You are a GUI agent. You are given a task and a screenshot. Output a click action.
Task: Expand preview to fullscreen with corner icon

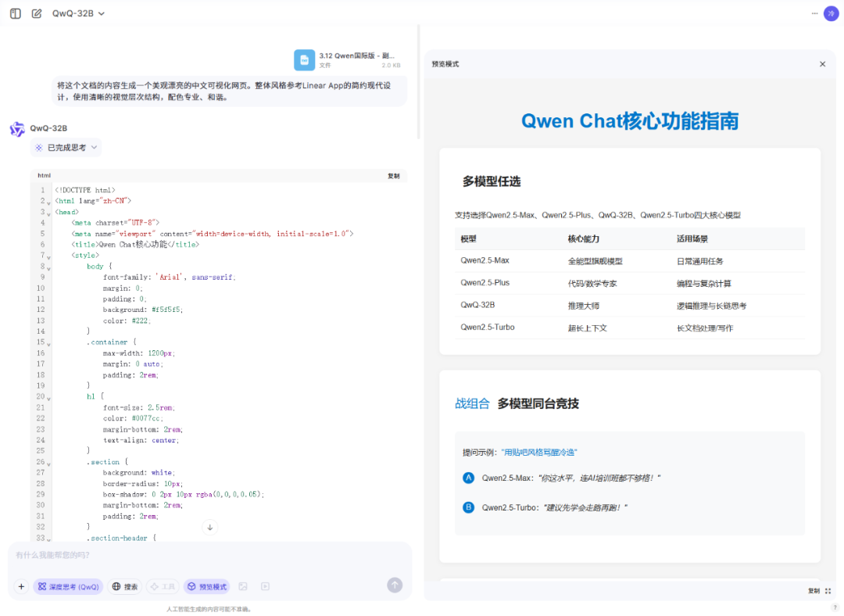pos(827,592)
